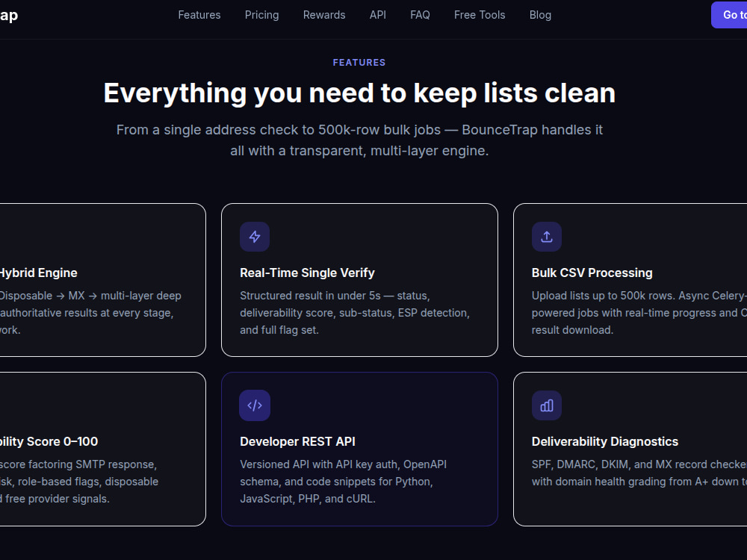Viewport: 747px width, 560px height.
Task: Click the FEATURES section label
Action: (359, 63)
